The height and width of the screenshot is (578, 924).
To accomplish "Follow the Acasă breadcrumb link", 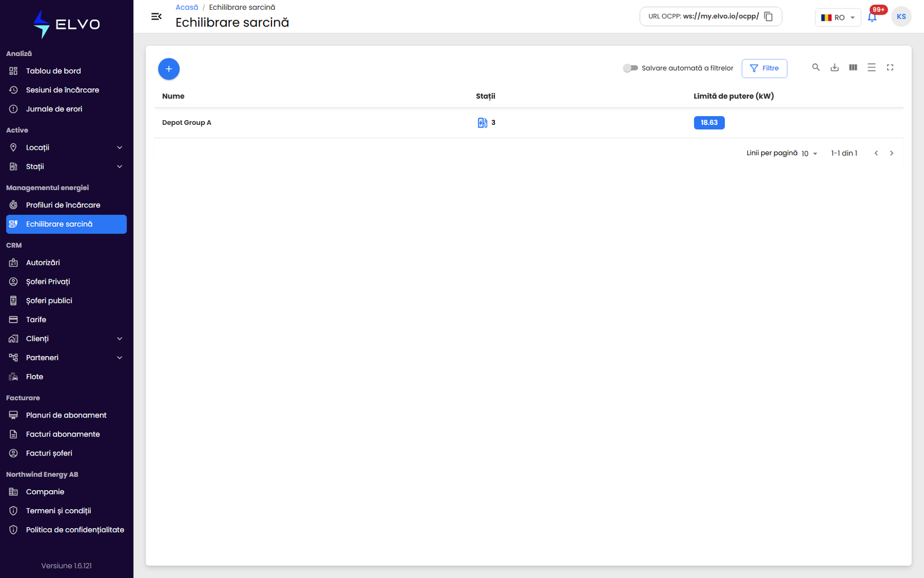I will [x=187, y=8].
